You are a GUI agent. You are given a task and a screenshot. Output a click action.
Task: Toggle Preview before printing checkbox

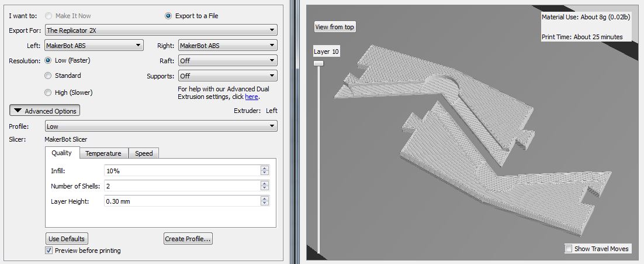pos(49,250)
